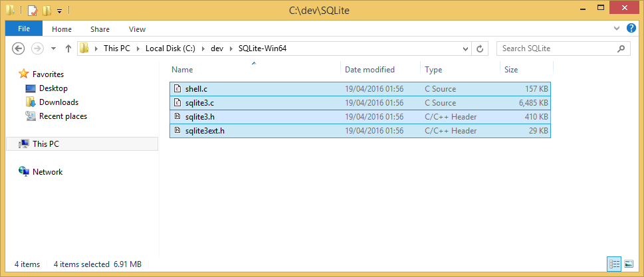
Task: Switch to the Home ribbon tab
Action: (x=62, y=29)
